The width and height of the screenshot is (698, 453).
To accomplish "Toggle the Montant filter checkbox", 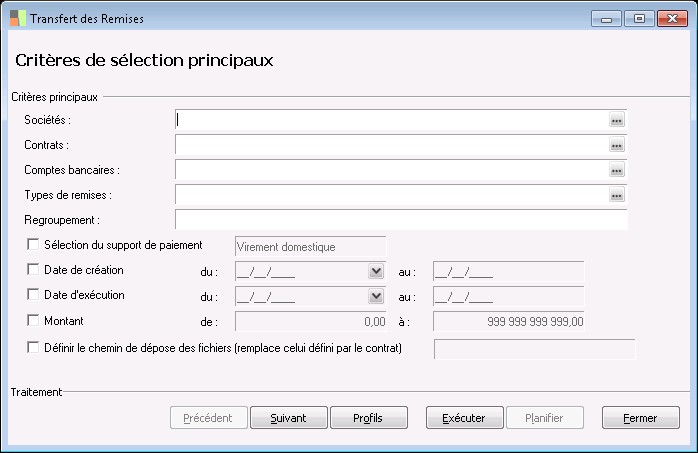I will [x=33, y=321].
